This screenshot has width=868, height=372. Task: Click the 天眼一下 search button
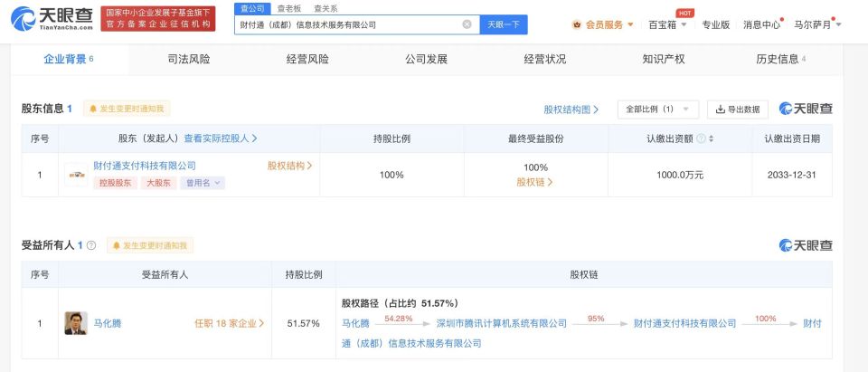[504, 25]
